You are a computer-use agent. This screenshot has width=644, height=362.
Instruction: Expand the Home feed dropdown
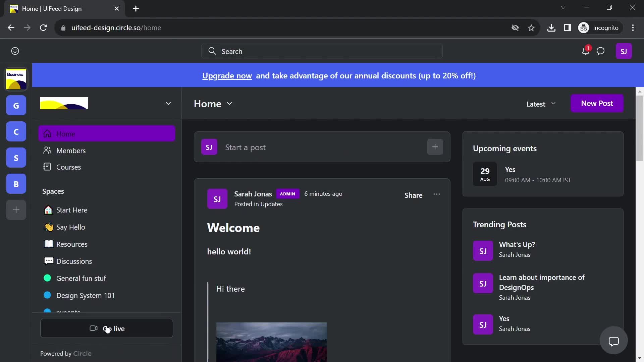pyautogui.click(x=229, y=104)
